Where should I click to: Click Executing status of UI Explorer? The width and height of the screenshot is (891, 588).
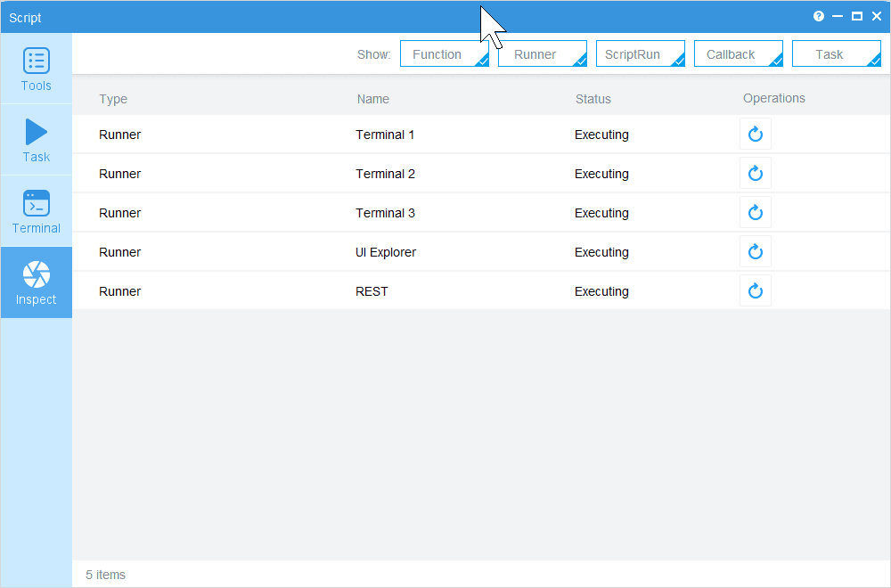601,252
